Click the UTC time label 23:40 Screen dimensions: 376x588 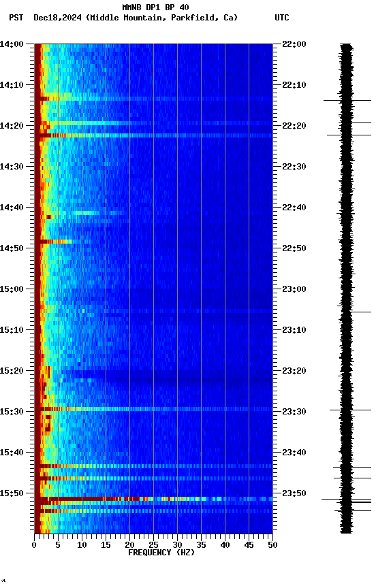click(x=294, y=453)
